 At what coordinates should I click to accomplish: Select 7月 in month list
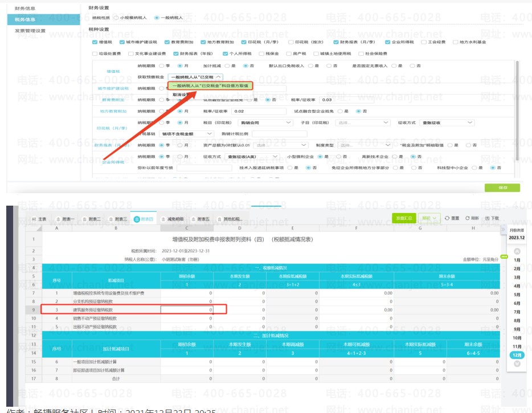(x=517, y=312)
